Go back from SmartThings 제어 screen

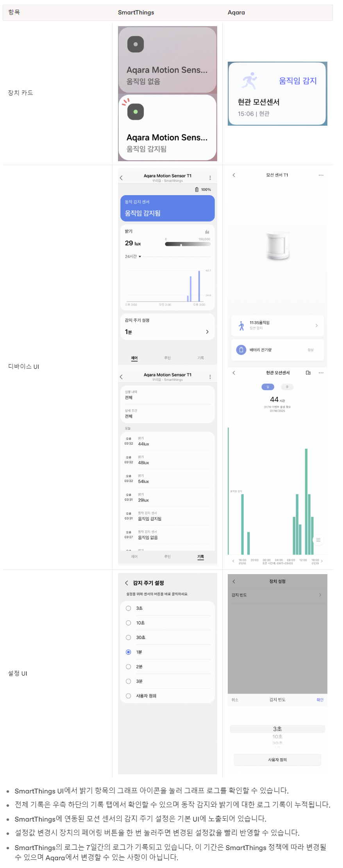[121, 178]
